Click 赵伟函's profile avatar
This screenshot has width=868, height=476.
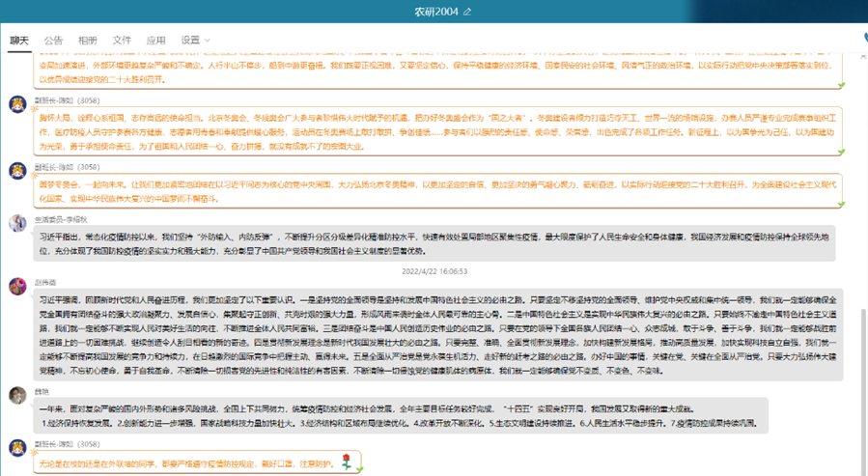pos(17,287)
